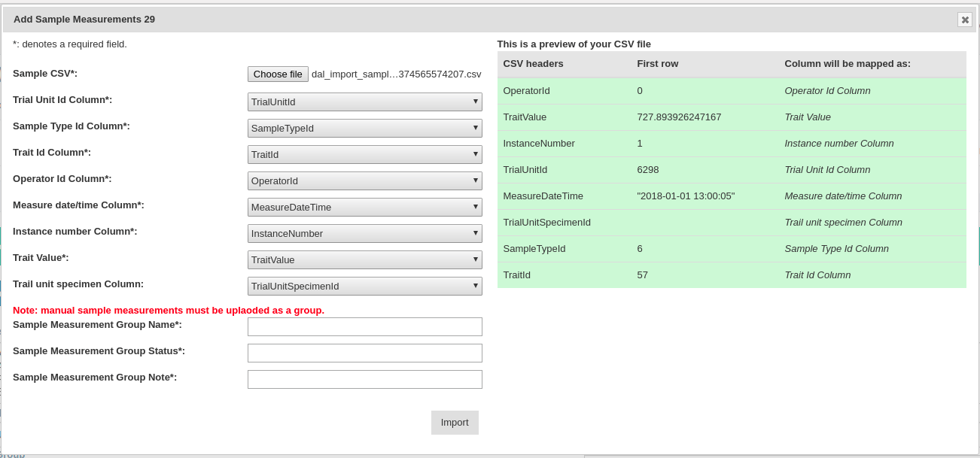Viewport: 980px width, 458px height.
Task: Click the TraitValue first row value 727.893926247167
Action: pos(679,117)
